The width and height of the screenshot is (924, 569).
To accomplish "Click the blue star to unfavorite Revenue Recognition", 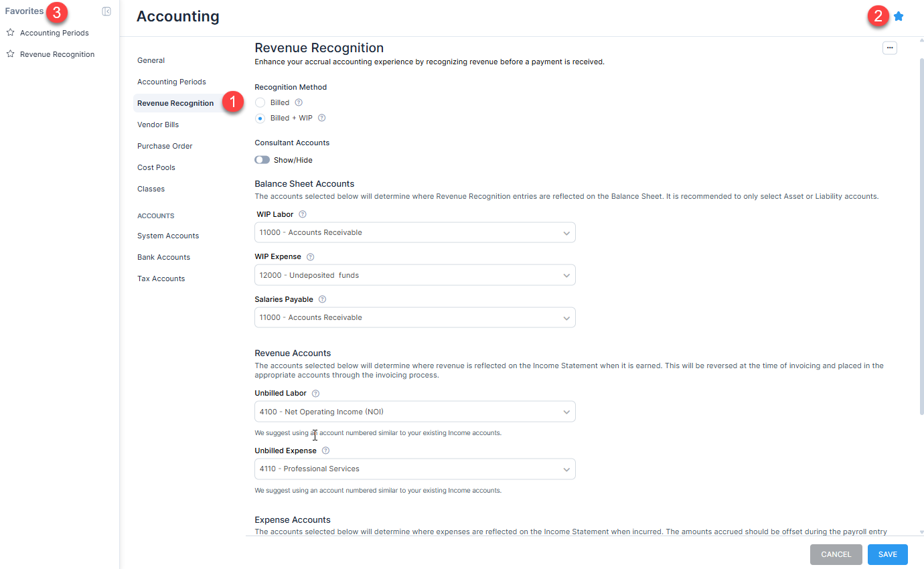I will pos(899,15).
